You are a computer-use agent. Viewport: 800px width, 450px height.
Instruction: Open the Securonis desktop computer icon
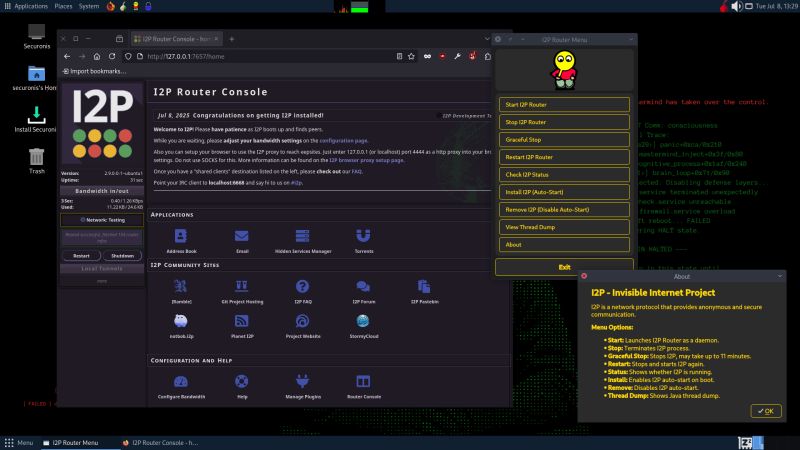point(36,32)
